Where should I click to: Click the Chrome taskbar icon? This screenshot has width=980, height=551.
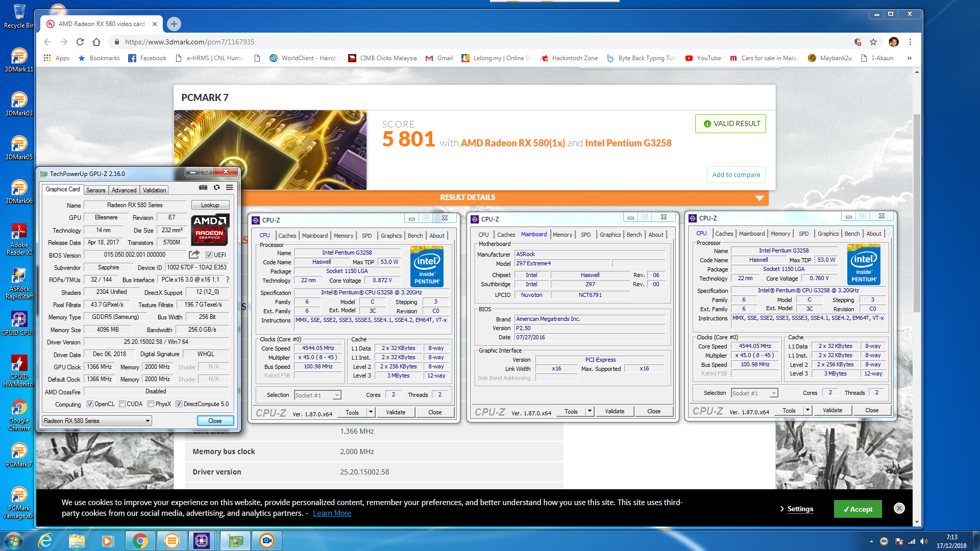click(140, 541)
